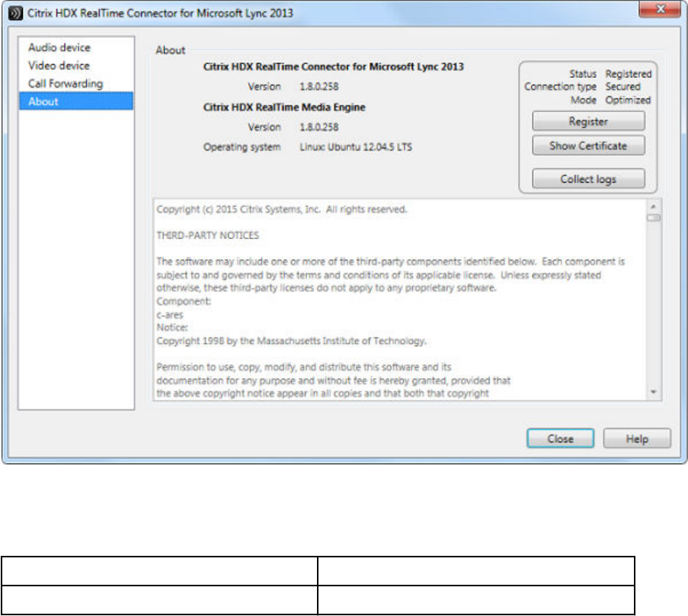Open Show Certificate
The height and width of the screenshot is (616, 688).
pyautogui.click(x=588, y=145)
